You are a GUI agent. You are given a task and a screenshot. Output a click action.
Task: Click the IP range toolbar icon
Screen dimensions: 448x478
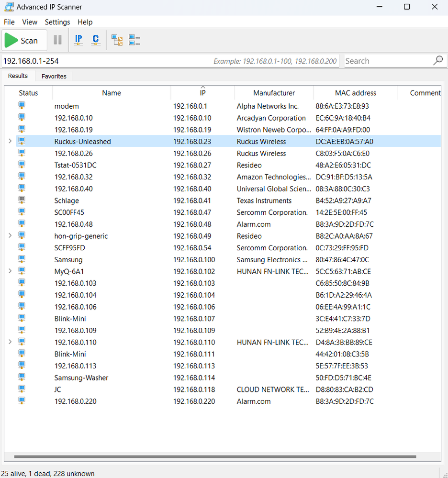[78, 40]
